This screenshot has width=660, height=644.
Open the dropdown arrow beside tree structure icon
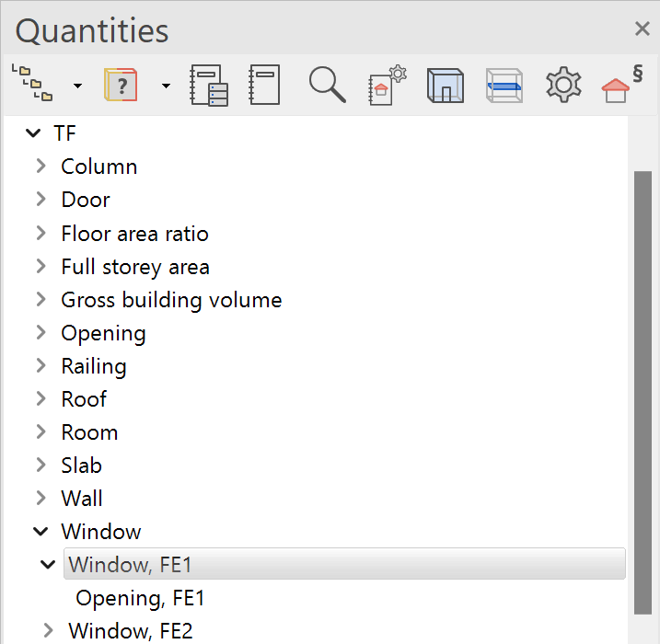(77, 86)
